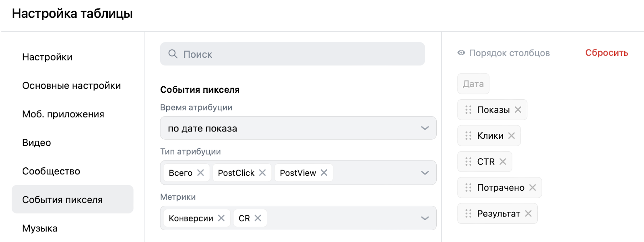Screen dimensions: 644x242
Task: Remove the Потрачено column
Action: tap(533, 188)
